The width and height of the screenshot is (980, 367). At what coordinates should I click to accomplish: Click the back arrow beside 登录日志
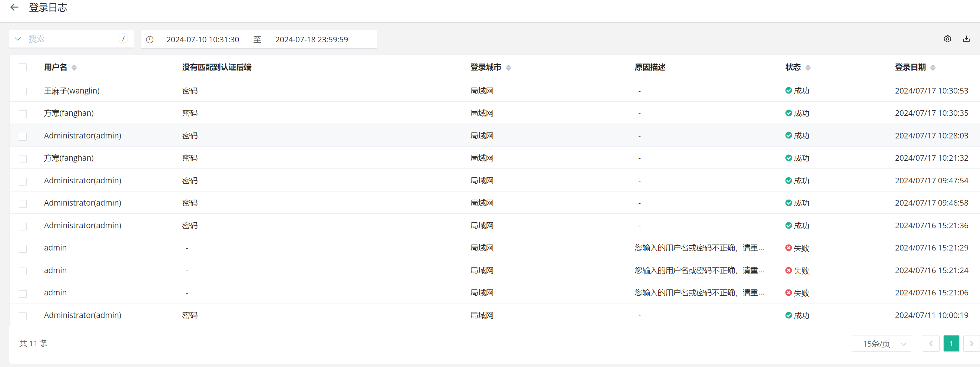(x=14, y=7)
